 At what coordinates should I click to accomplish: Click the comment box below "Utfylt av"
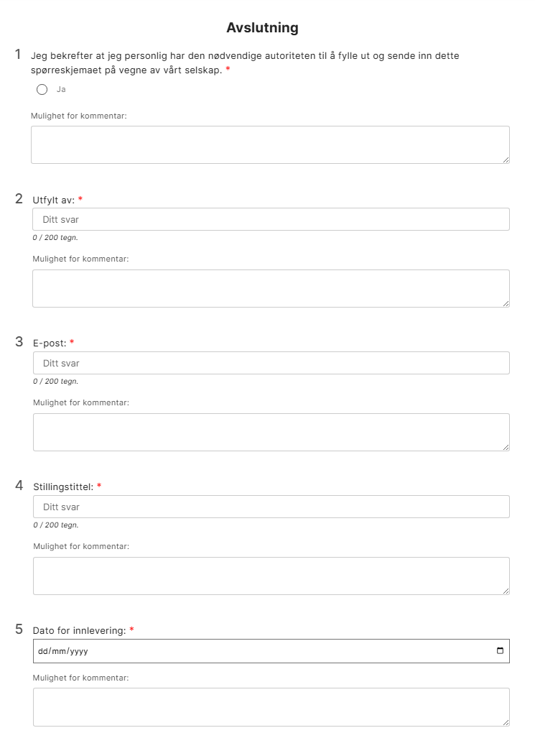click(x=271, y=288)
